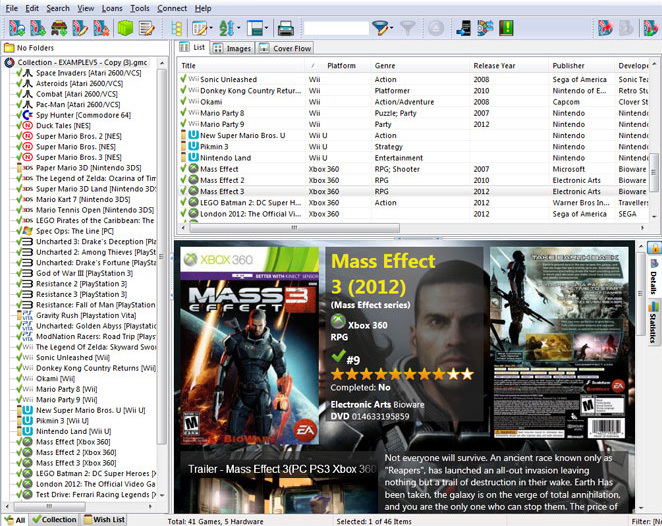Switch to the Images tab
Viewport: 662px width, 526px height.
click(x=233, y=49)
